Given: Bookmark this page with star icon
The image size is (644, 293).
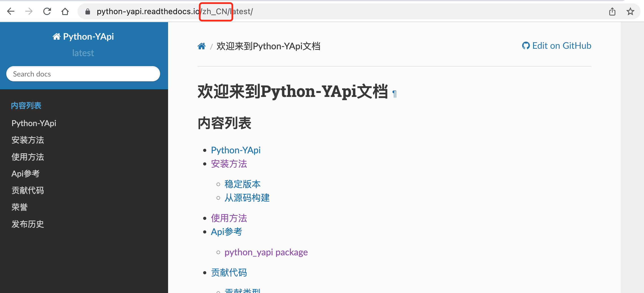Looking at the screenshot, I should tap(630, 11).
